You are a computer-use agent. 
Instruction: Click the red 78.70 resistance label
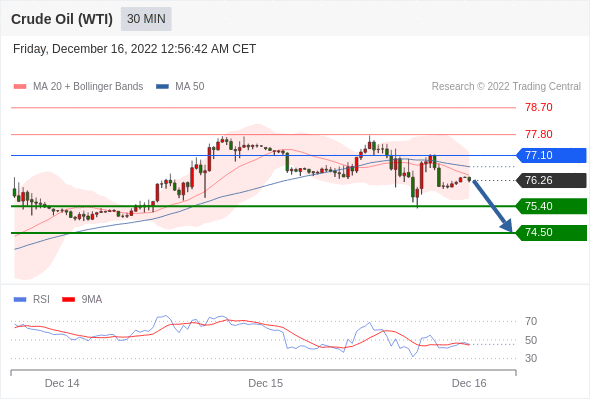point(539,108)
